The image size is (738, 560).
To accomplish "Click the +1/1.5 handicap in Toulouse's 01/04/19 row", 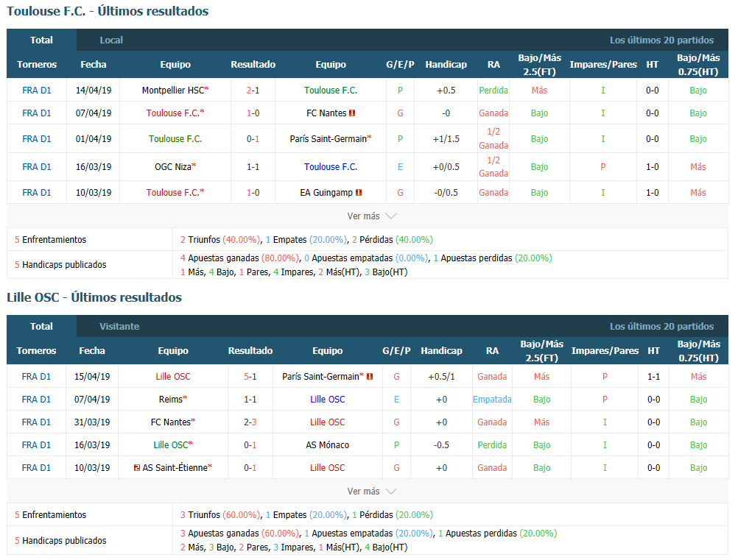I will (x=446, y=139).
